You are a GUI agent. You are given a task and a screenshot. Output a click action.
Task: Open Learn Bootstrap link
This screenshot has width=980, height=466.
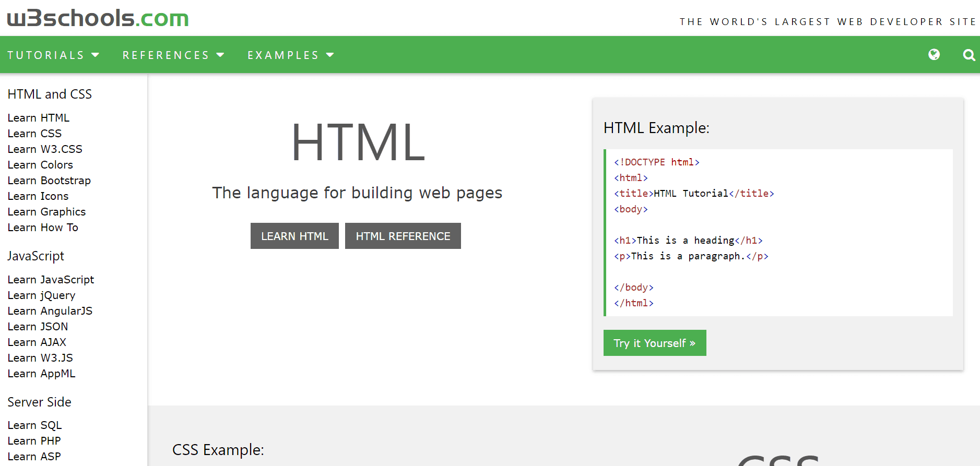49,181
